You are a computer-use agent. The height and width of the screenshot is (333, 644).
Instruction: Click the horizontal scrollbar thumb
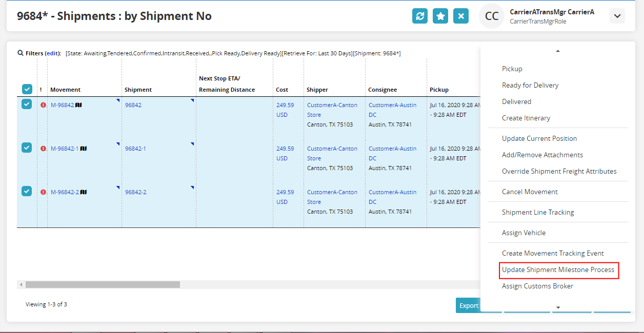pyautogui.click(x=103, y=284)
